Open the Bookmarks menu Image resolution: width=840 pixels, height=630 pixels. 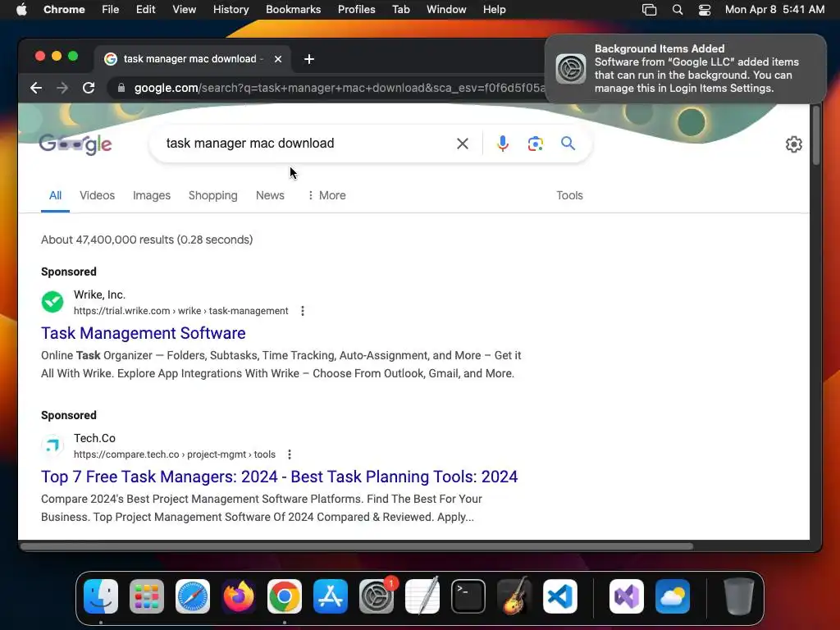(x=293, y=10)
